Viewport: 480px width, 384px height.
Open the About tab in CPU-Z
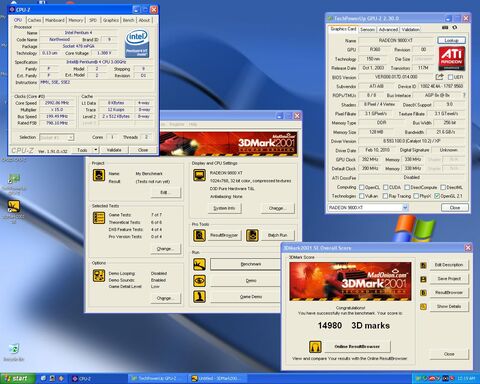tap(144, 20)
